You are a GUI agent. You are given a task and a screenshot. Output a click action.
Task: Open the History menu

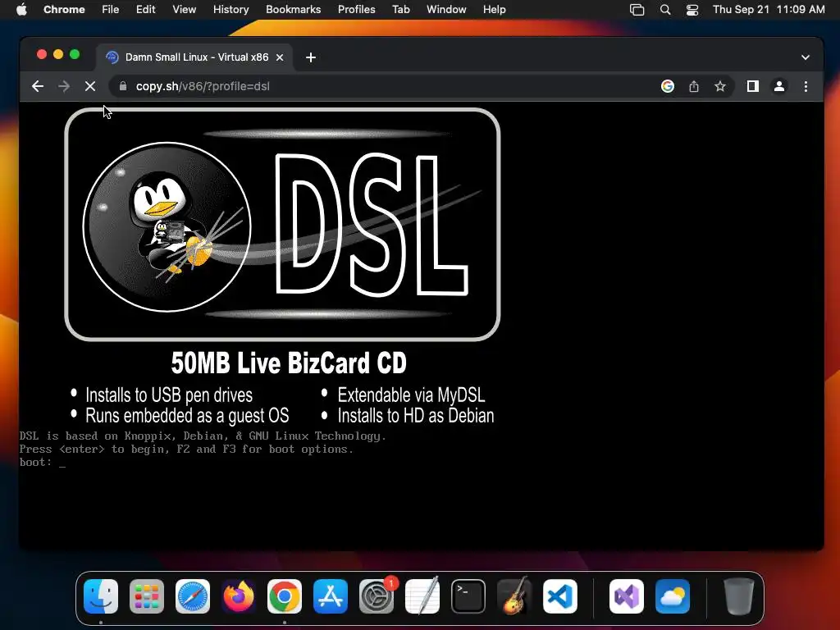[x=231, y=9]
